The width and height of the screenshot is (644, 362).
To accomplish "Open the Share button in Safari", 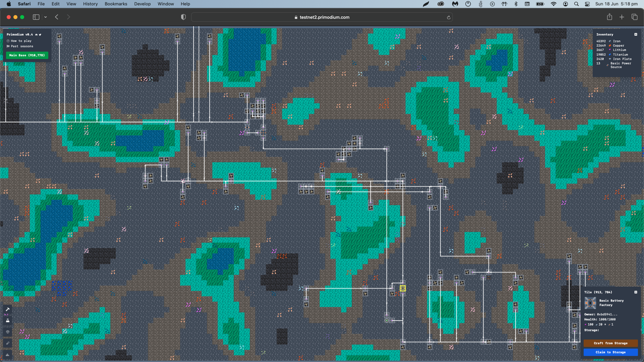I will point(610,17).
